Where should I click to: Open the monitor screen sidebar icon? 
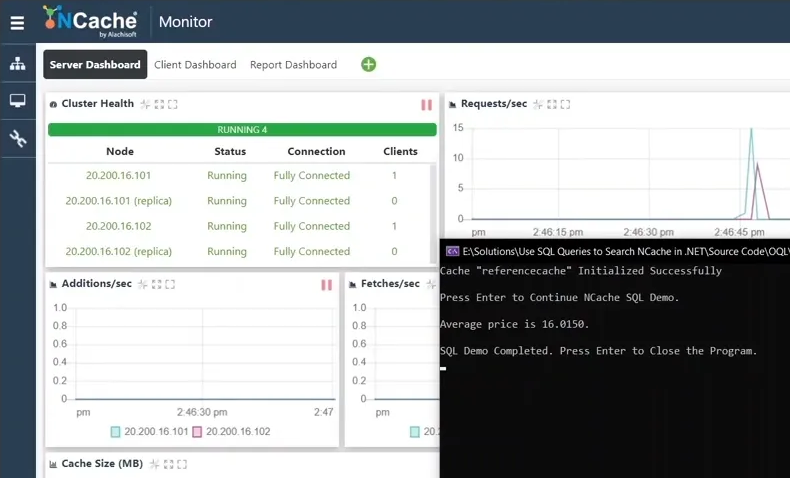tap(18, 101)
